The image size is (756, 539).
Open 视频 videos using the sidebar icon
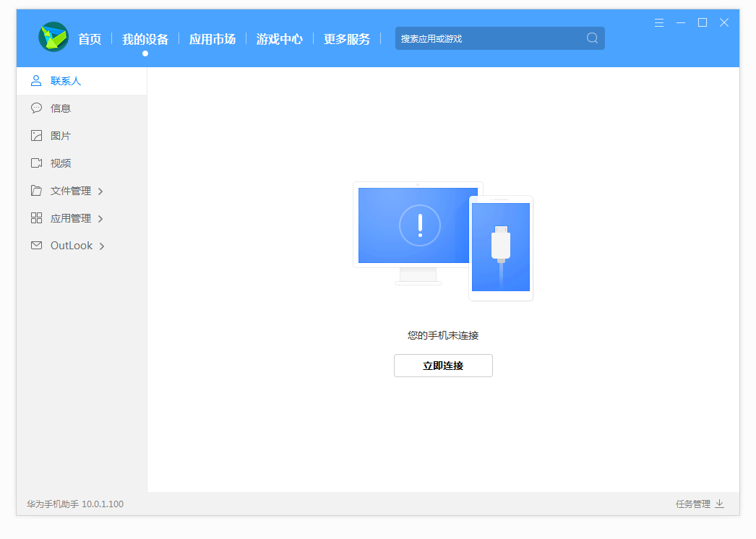click(x=36, y=163)
